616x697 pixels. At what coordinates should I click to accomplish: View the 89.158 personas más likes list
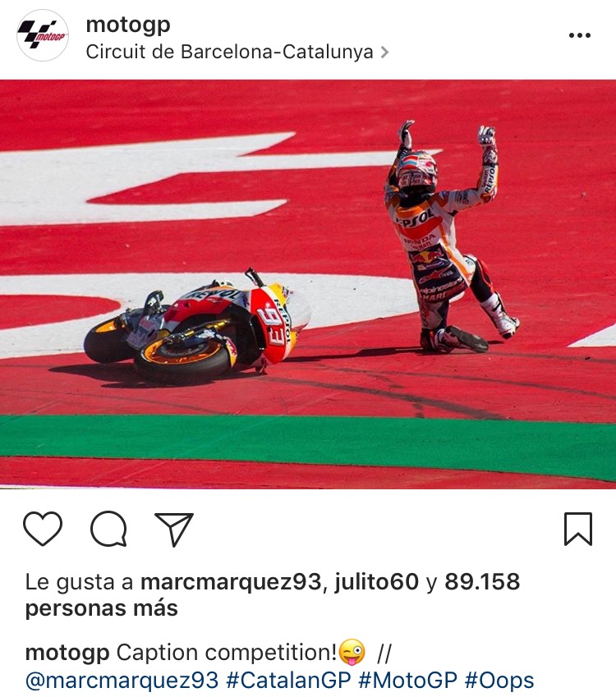(273, 594)
